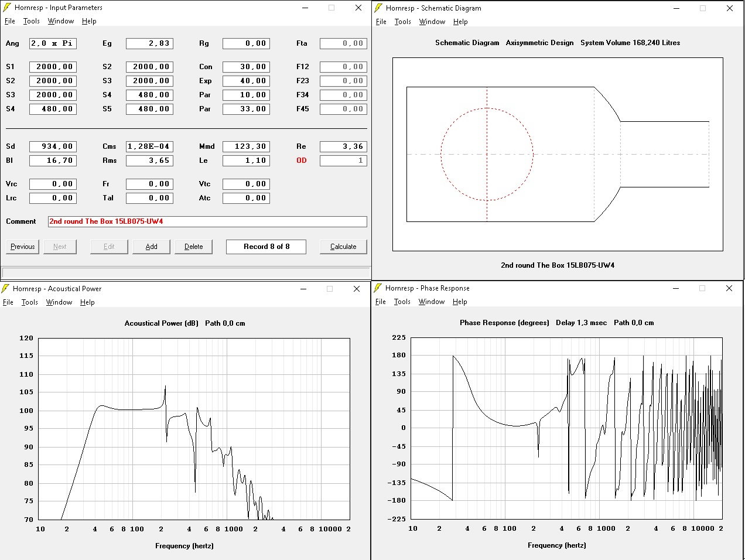This screenshot has height=560, width=745.
Task: Click the Ang input field
Action: click(x=53, y=43)
